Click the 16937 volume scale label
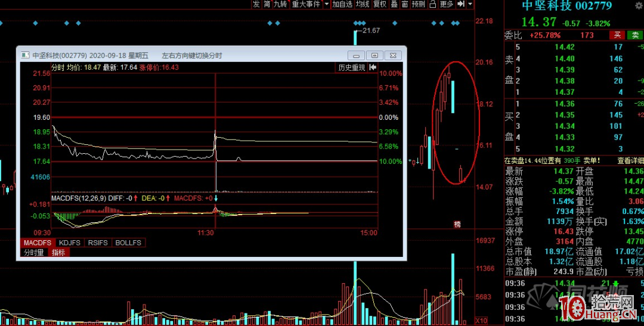Viewport: 644px width, 326px height. [x=485, y=240]
